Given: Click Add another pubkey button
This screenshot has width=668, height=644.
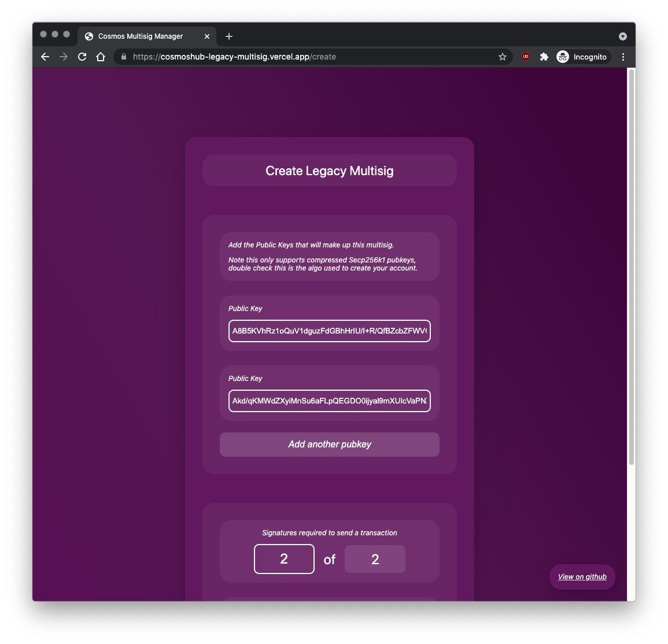Looking at the screenshot, I should pos(329,444).
